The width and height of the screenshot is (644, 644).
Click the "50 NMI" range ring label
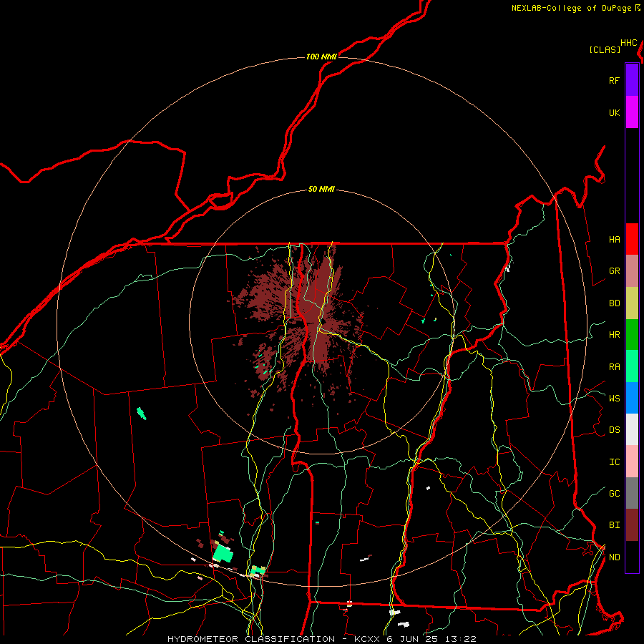point(321,189)
